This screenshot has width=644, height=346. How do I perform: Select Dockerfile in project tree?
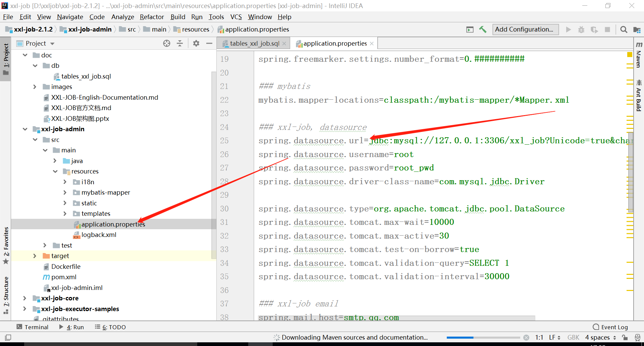[x=66, y=267]
